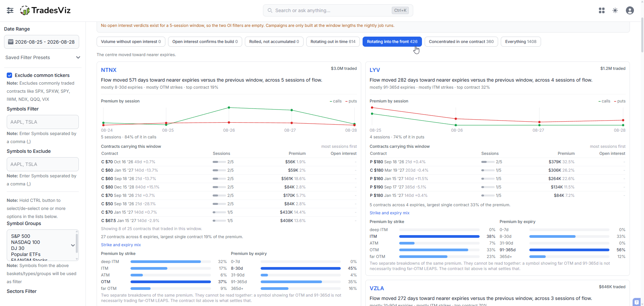Focus the Search or ask anything field
The width and height of the screenshot is (644, 306).
(338, 10)
